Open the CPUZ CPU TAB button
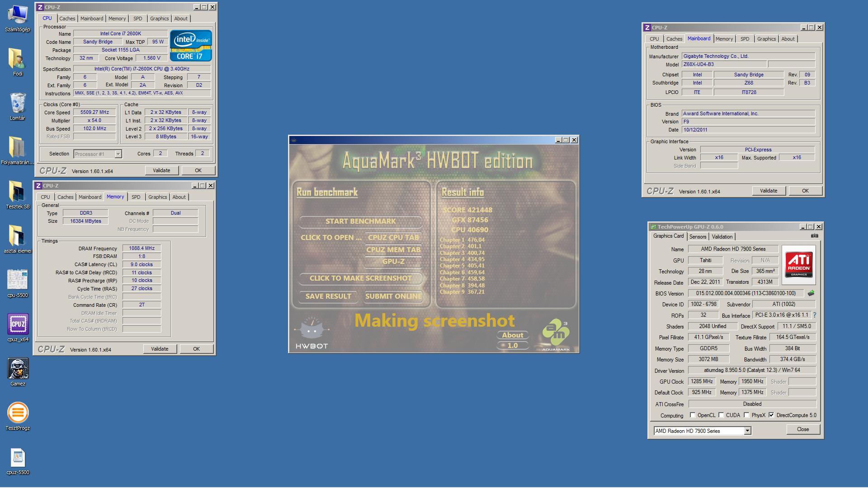This screenshot has width=868, height=488. point(393,238)
